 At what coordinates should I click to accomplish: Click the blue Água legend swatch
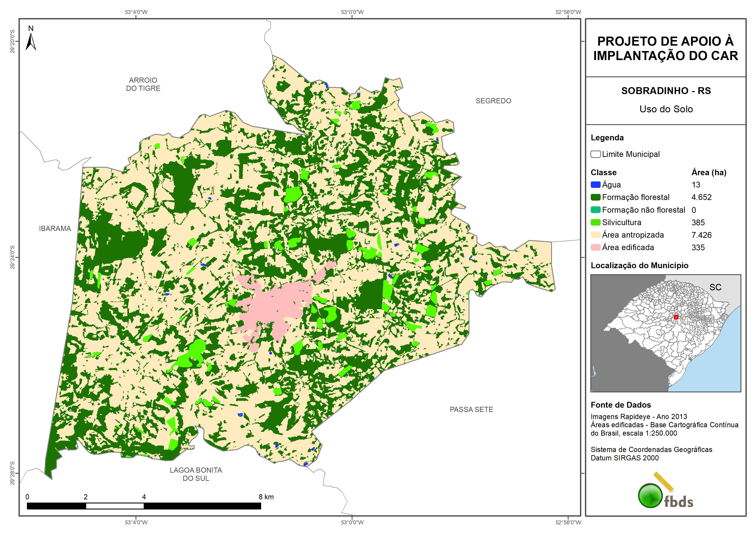[595, 185]
